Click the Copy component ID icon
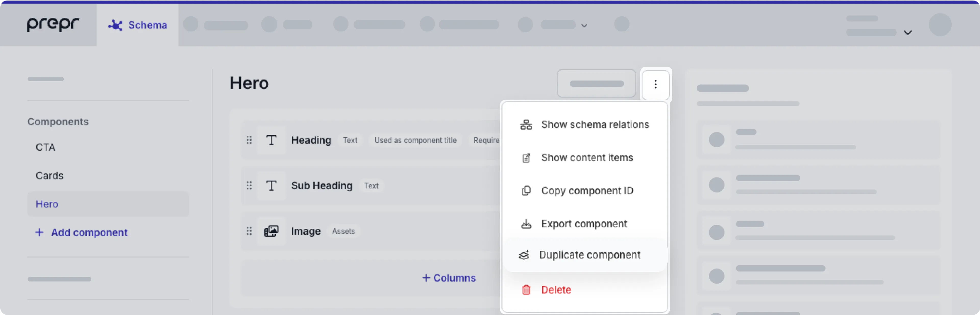 click(526, 190)
